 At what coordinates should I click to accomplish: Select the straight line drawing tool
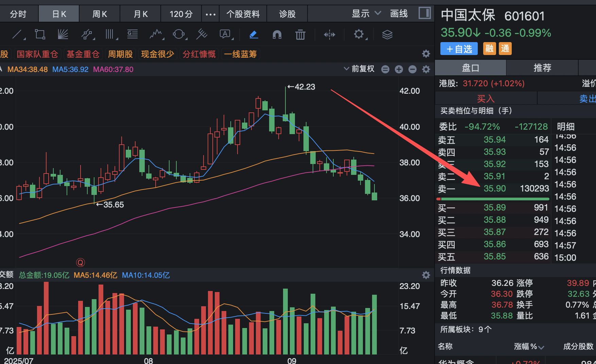(x=17, y=34)
